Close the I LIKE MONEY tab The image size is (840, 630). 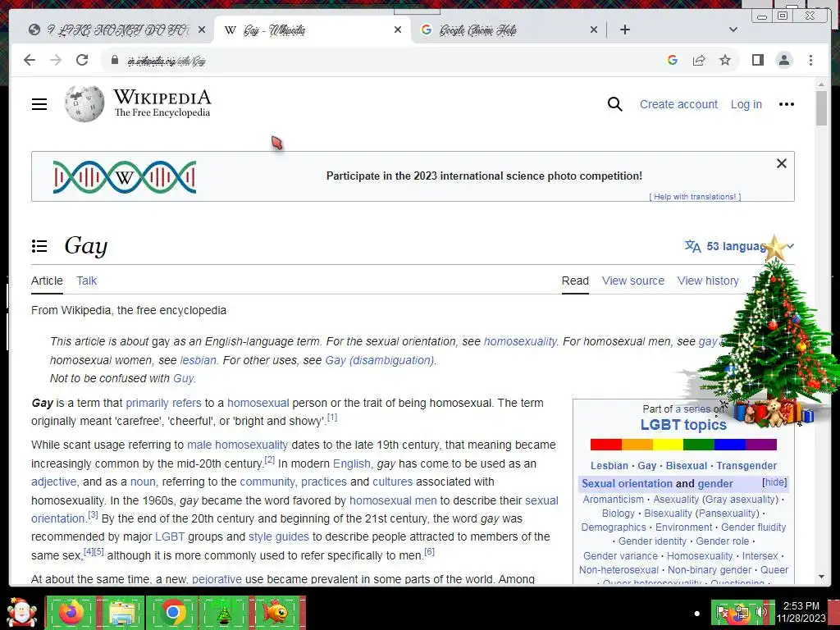[202, 30]
